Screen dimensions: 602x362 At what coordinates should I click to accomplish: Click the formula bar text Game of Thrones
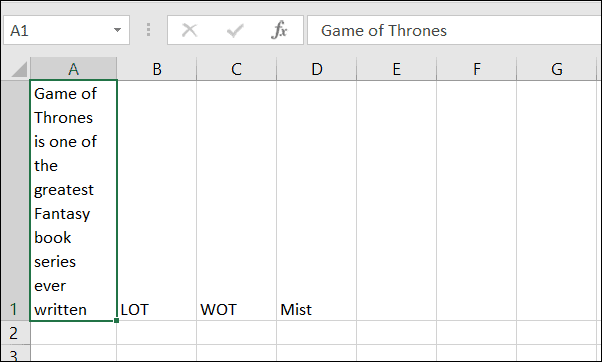tap(384, 30)
